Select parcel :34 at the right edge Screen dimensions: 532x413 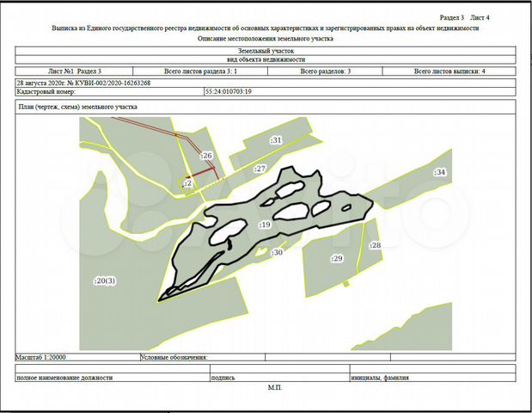[x=440, y=173]
